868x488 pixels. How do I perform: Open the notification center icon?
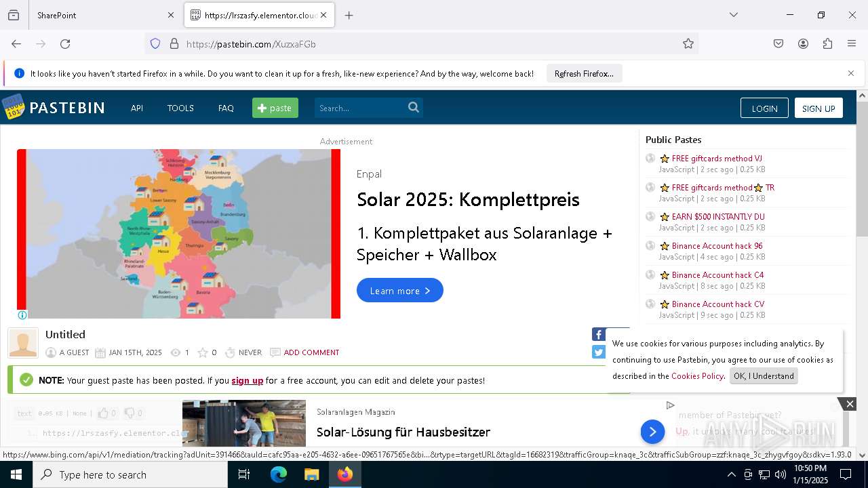846,474
